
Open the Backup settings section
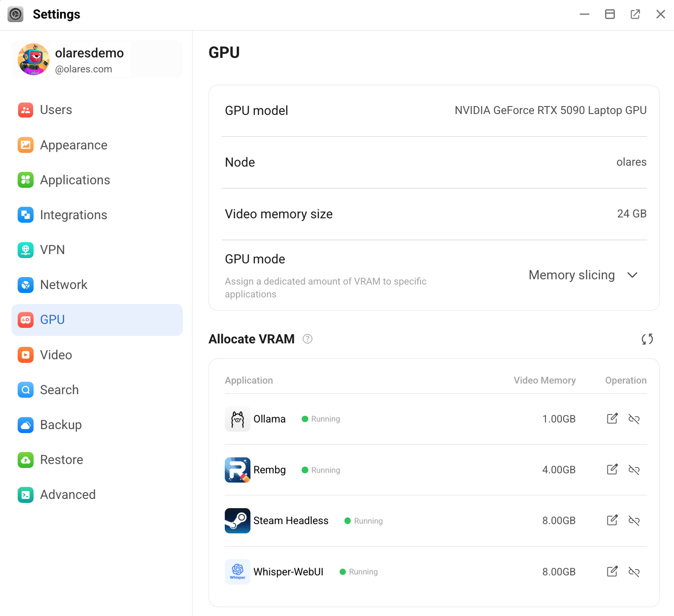(61, 425)
